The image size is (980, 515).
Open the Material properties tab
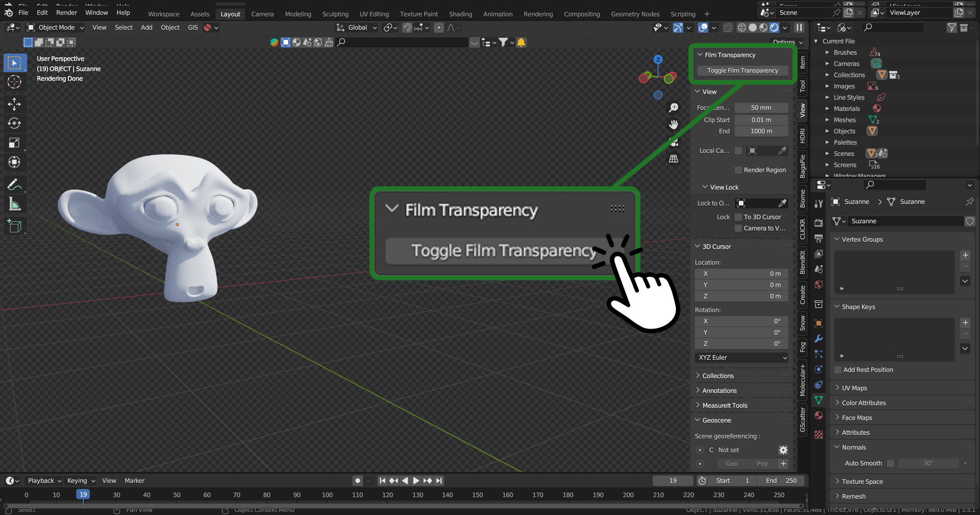coord(819,415)
